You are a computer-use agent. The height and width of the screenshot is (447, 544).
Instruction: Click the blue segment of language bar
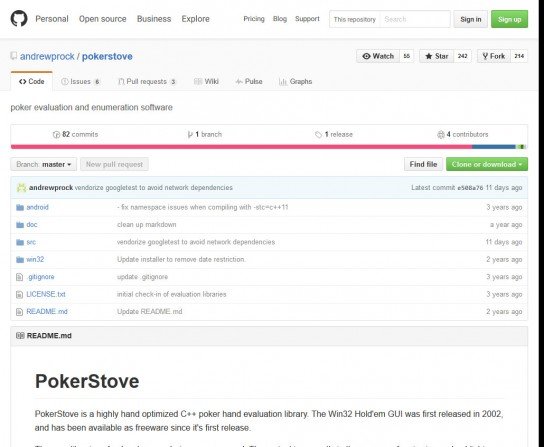pos(494,147)
